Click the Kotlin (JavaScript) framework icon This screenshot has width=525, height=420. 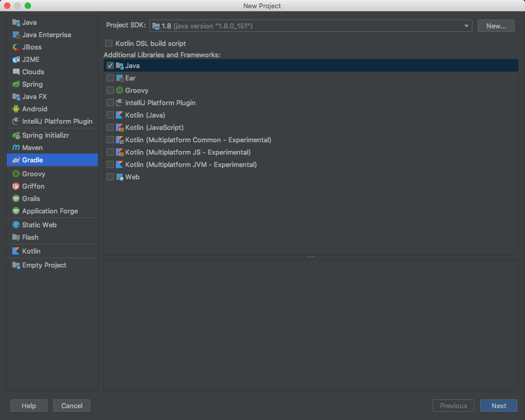[120, 128]
